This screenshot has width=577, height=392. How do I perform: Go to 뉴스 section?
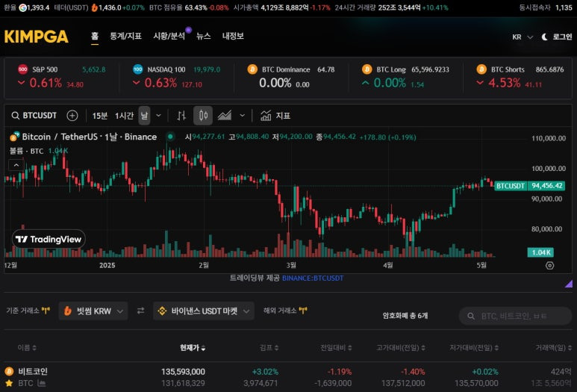pyautogui.click(x=203, y=36)
